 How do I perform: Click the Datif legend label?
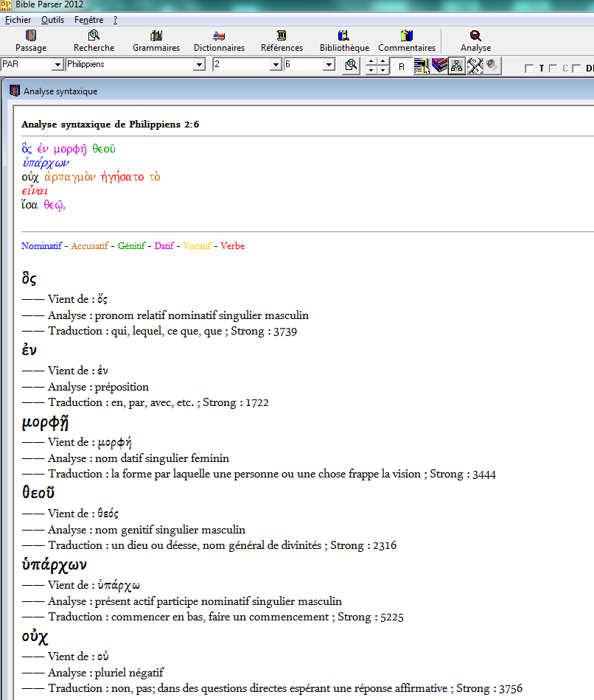tap(164, 245)
